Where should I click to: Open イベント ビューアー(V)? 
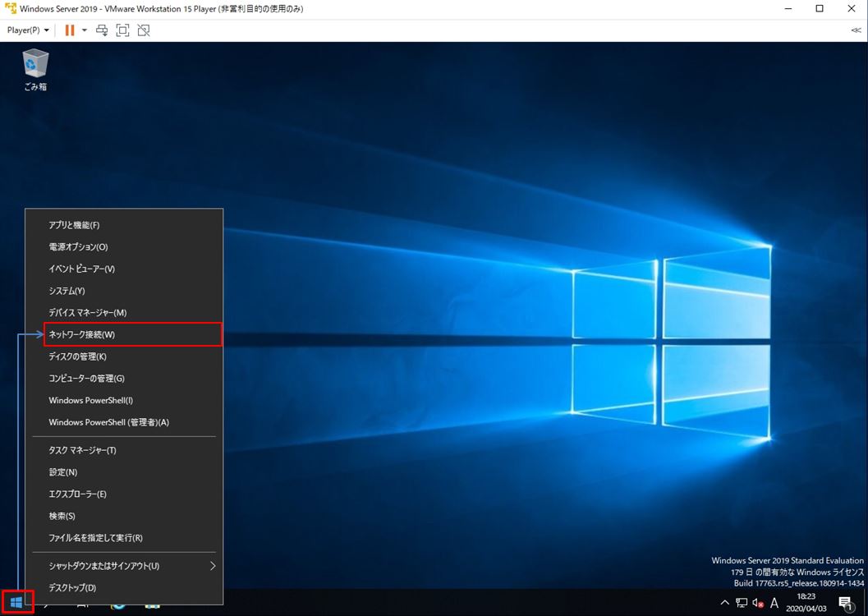(x=124, y=269)
